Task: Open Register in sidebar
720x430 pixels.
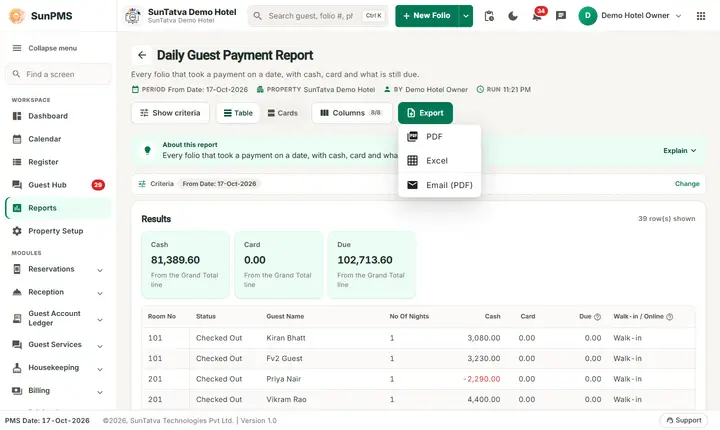Action: 58,162
